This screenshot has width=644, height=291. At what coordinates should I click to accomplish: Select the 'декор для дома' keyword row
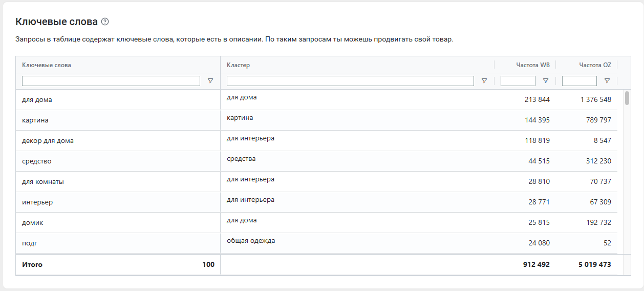click(316, 141)
